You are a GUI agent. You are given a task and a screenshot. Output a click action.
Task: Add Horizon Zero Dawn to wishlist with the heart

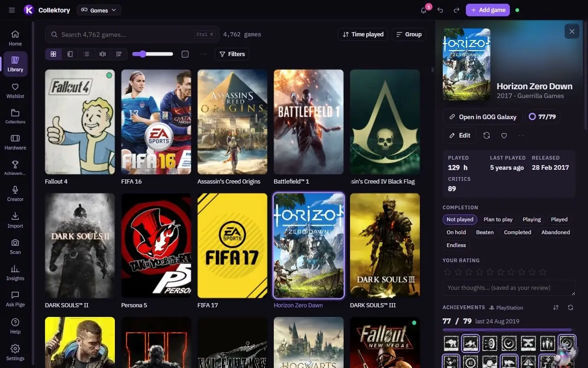[504, 136]
